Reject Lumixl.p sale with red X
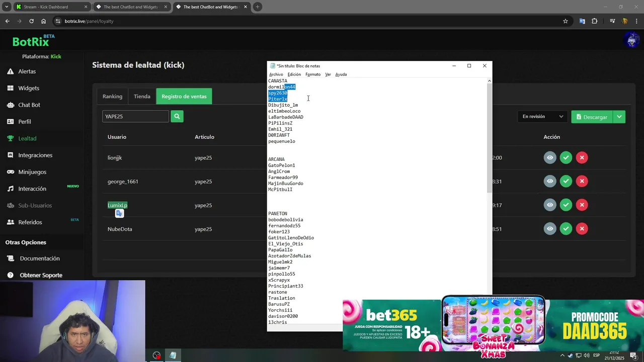 582,205
